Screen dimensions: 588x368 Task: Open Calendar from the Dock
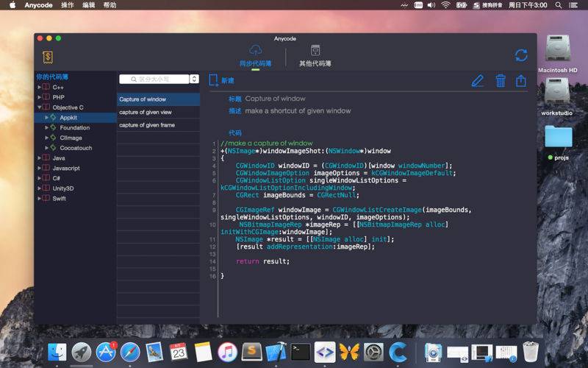click(x=179, y=353)
